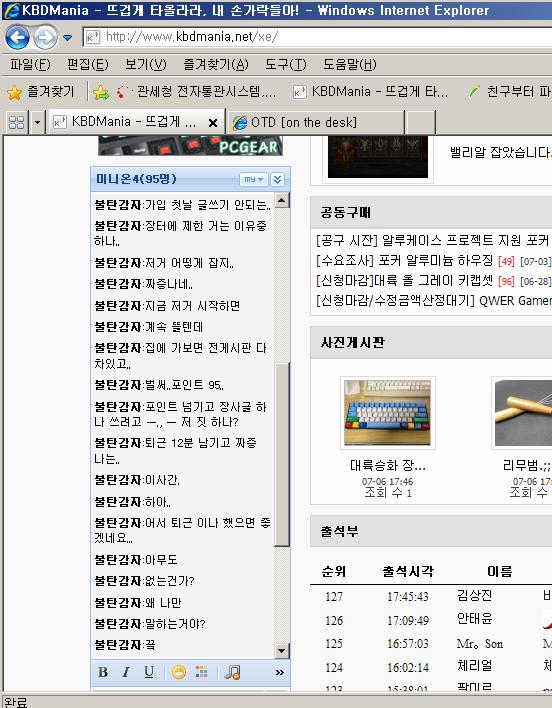Click attendee name Mr. Son
The width and height of the screenshot is (552, 708).
pyautogui.click(x=479, y=643)
